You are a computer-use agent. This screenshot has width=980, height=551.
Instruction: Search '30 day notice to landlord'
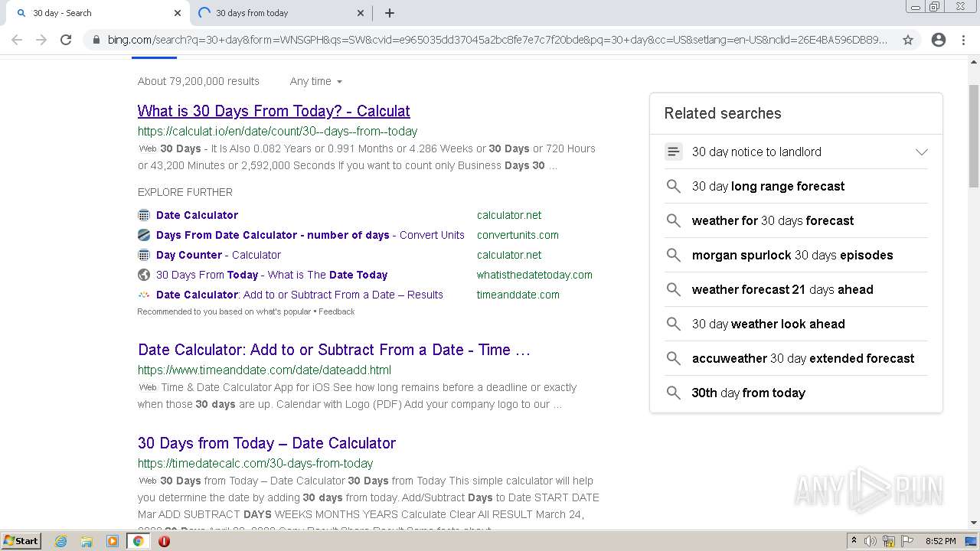756,152
